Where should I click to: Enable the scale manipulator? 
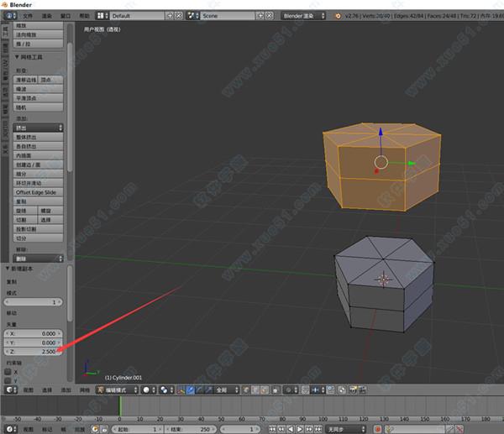[208, 390]
